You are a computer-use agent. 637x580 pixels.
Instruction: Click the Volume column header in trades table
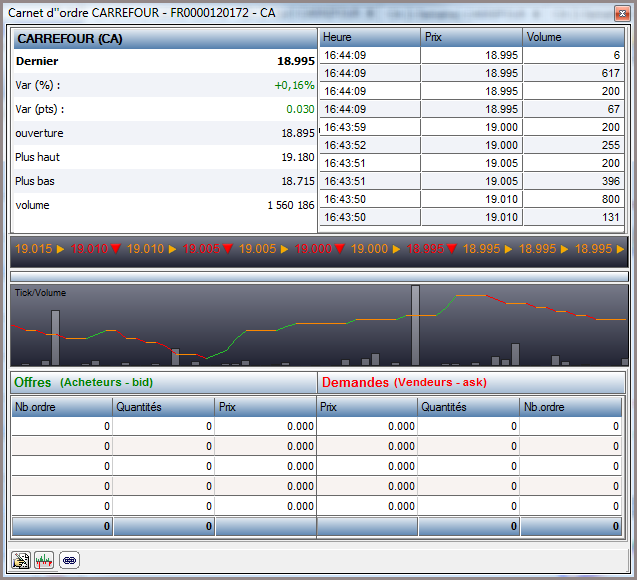573,37
